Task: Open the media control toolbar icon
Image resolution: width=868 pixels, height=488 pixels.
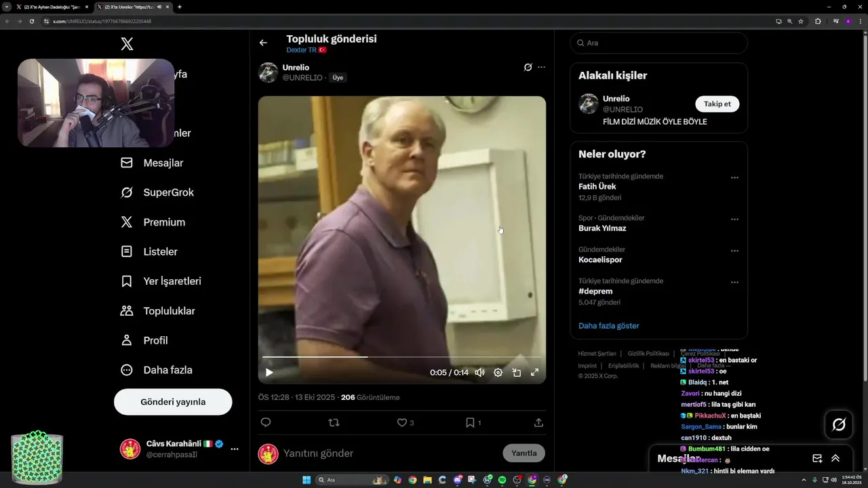Action: click(836, 21)
